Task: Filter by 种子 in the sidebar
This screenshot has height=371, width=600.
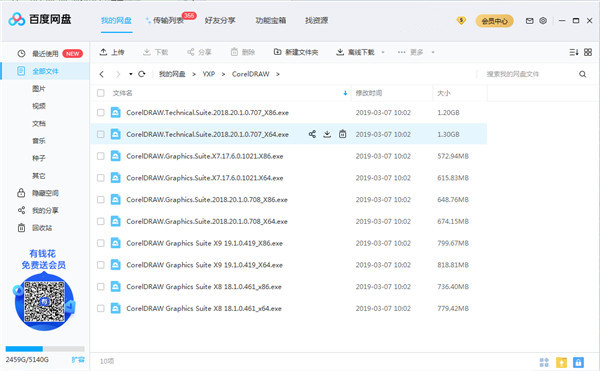Action: (x=39, y=158)
